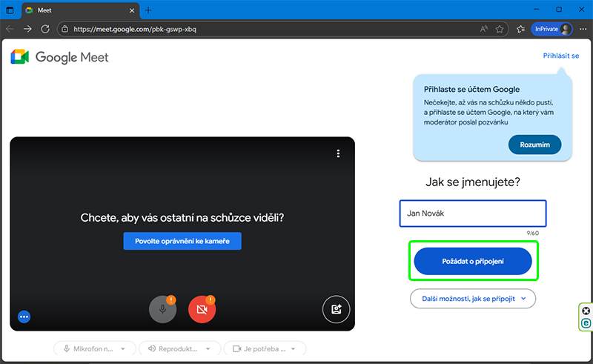This screenshot has height=364, width=593.
Task: Expand the Reproduktor speaker dropdown
Action: coord(179,348)
